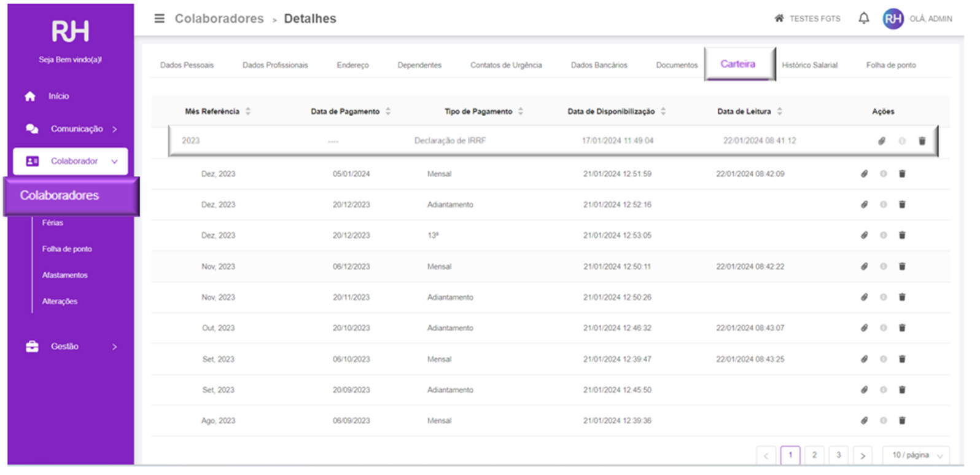
Task: Click TESTES FGTS company label
Action: tap(815, 19)
